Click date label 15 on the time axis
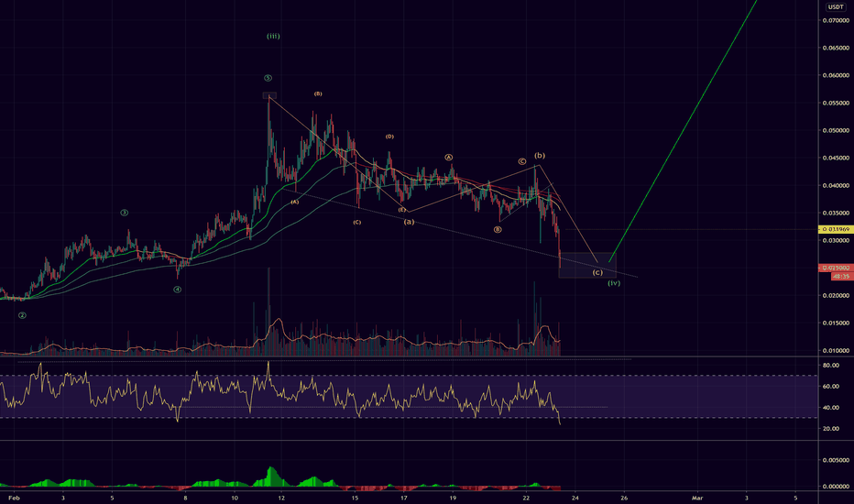The height and width of the screenshot is (504, 854). (x=355, y=498)
